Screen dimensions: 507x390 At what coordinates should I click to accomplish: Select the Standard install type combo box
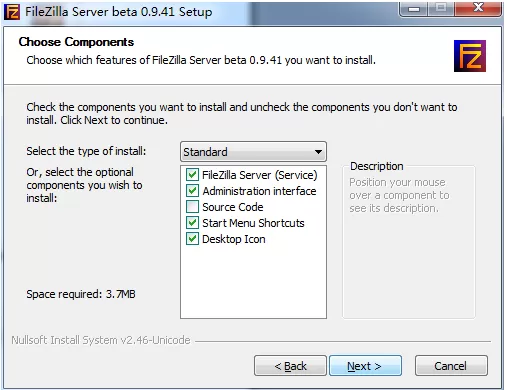pos(253,152)
